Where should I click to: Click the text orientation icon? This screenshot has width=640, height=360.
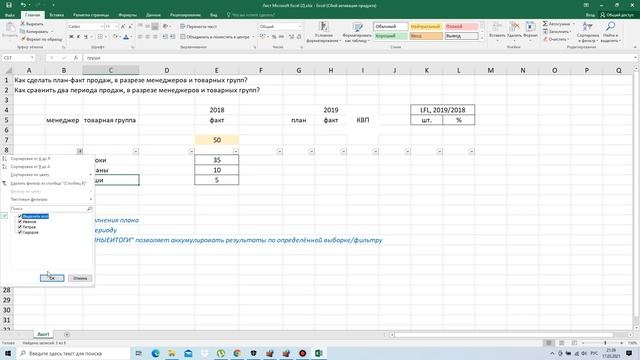point(165,27)
